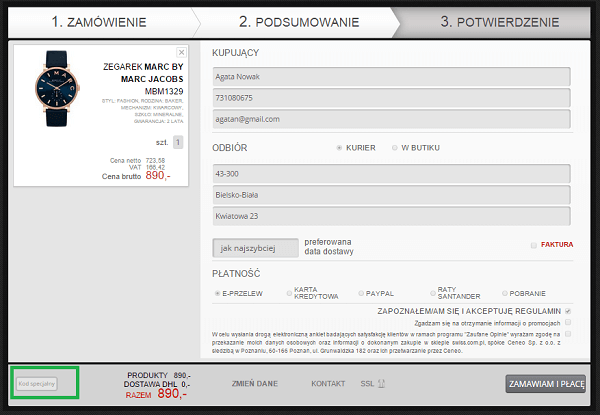
Task: Enable the Faktura checkbox
Action: [533, 245]
